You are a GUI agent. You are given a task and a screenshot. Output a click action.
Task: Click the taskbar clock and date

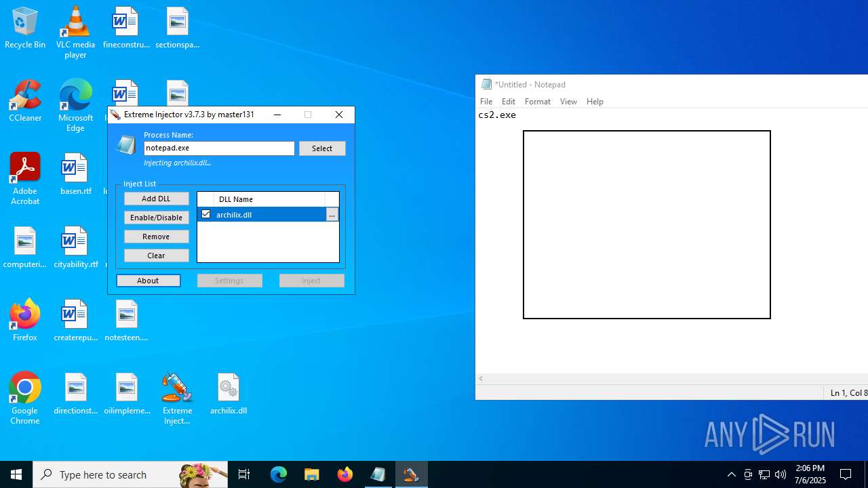810,474
